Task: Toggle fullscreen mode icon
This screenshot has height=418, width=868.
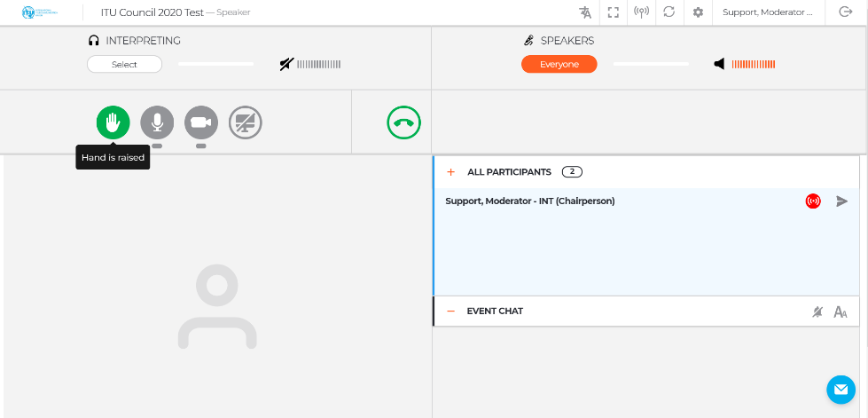Action: pyautogui.click(x=614, y=12)
